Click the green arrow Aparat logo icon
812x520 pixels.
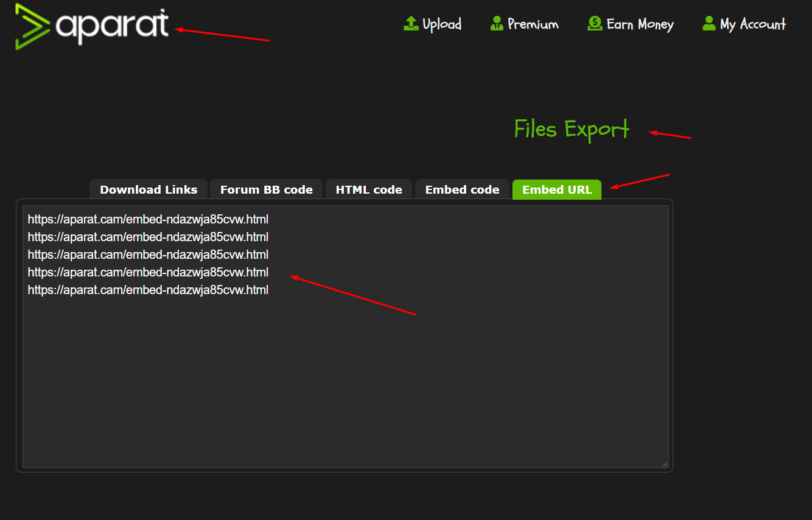pos(32,27)
